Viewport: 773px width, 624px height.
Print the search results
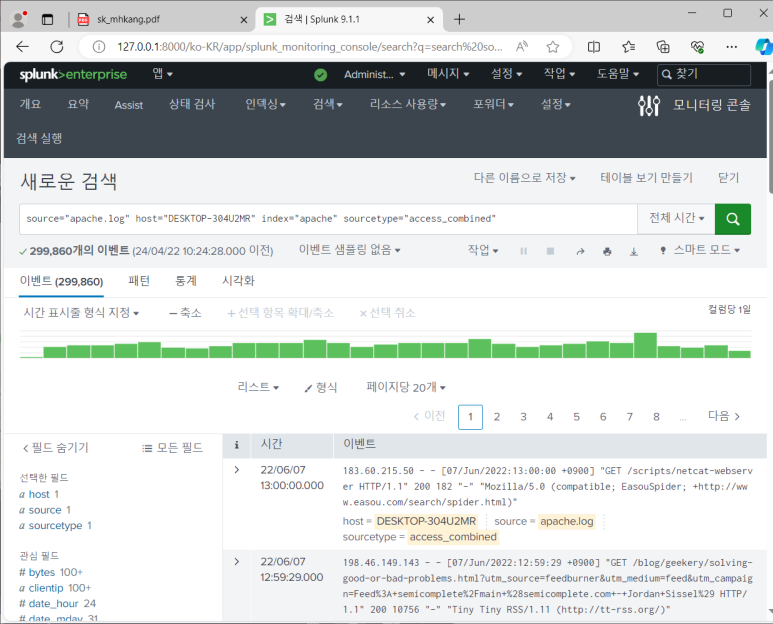coord(607,251)
